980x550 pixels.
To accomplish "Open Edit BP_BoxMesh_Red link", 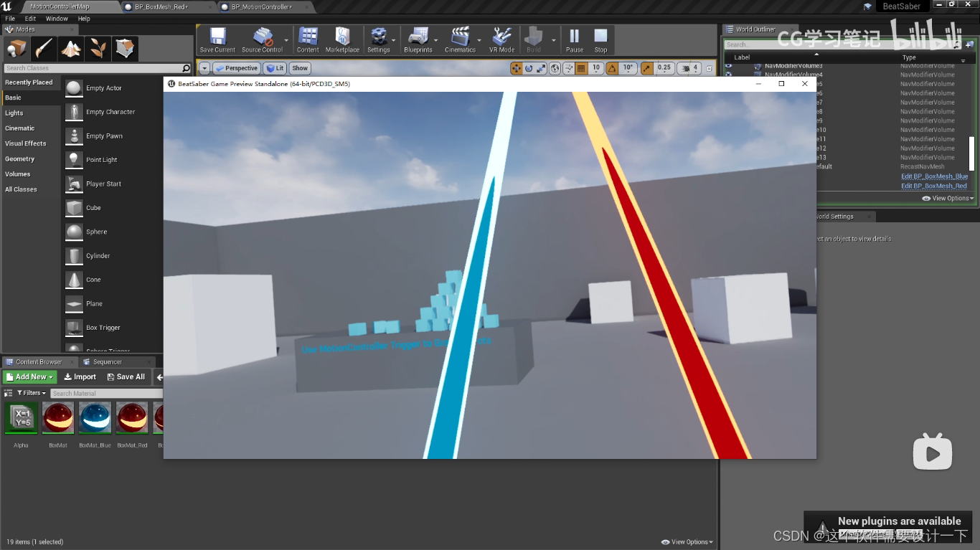I will point(934,185).
